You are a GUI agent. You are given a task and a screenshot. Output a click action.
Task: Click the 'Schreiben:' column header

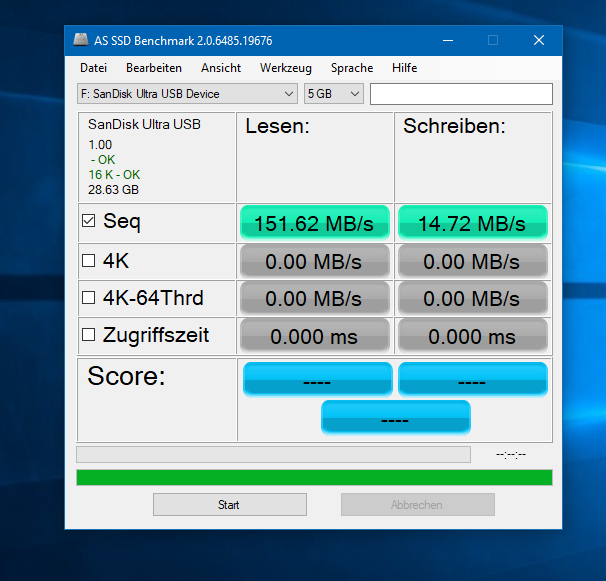pyautogui.click(x=454, y=126)
